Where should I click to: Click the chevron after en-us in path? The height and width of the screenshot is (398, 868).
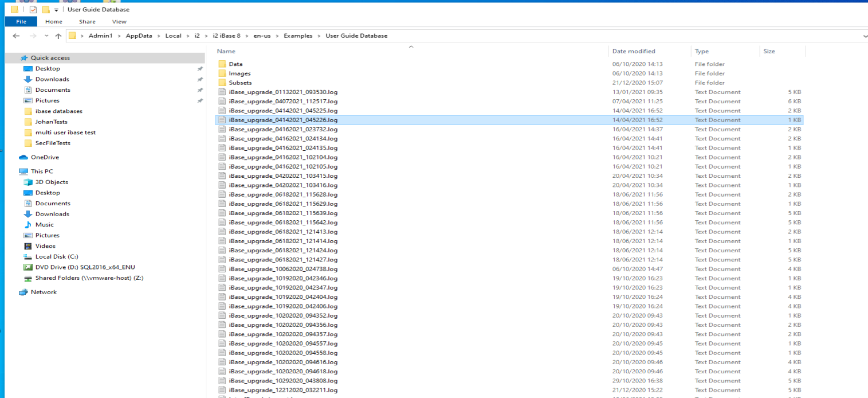pyautogui.click(x=278, y=36)
